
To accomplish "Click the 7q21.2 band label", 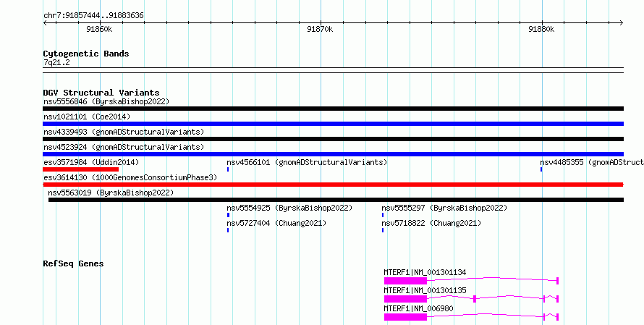I will [x=56, y=62].
